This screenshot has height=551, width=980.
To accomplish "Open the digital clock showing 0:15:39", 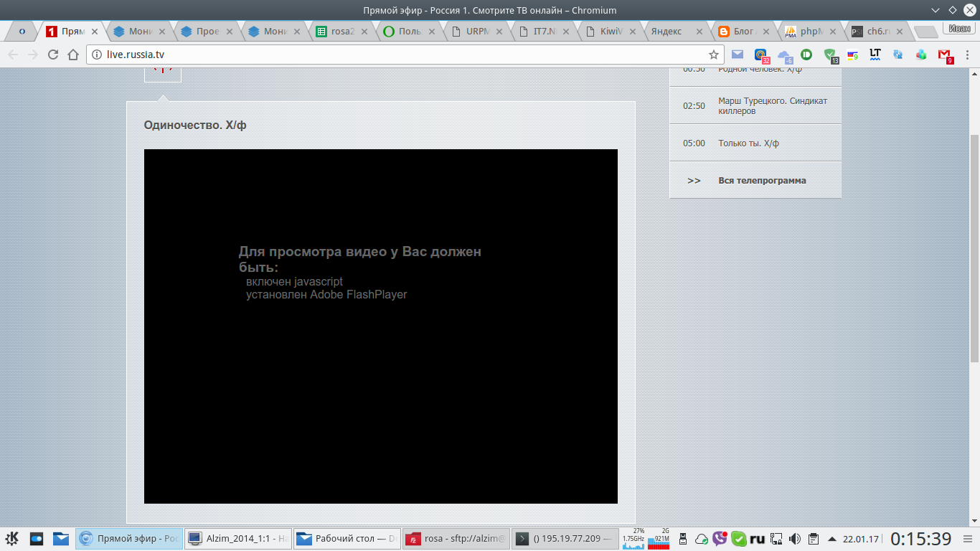I will [921, 539].
